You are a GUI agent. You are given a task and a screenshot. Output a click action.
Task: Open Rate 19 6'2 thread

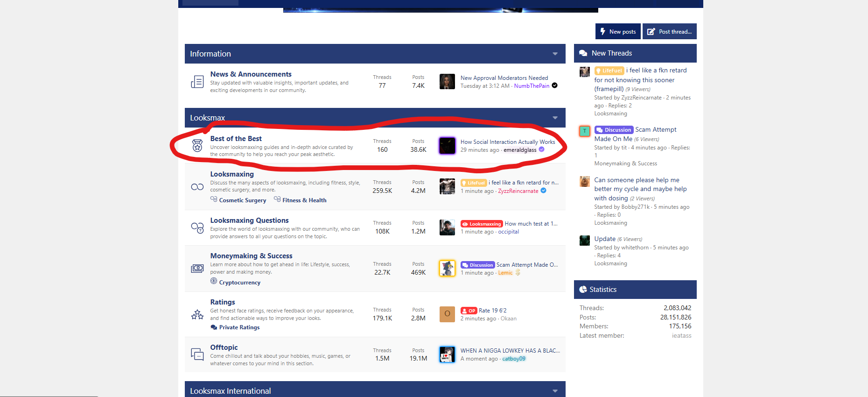[x=492, y=311]
